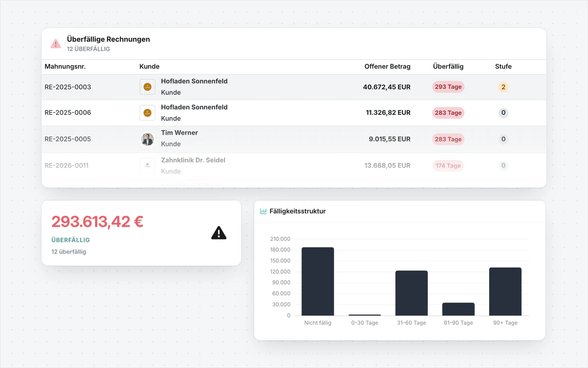This screenshot has height=368, width=588.
Task: Sort by the Kunde column header
Action: (x=149, y=67)
